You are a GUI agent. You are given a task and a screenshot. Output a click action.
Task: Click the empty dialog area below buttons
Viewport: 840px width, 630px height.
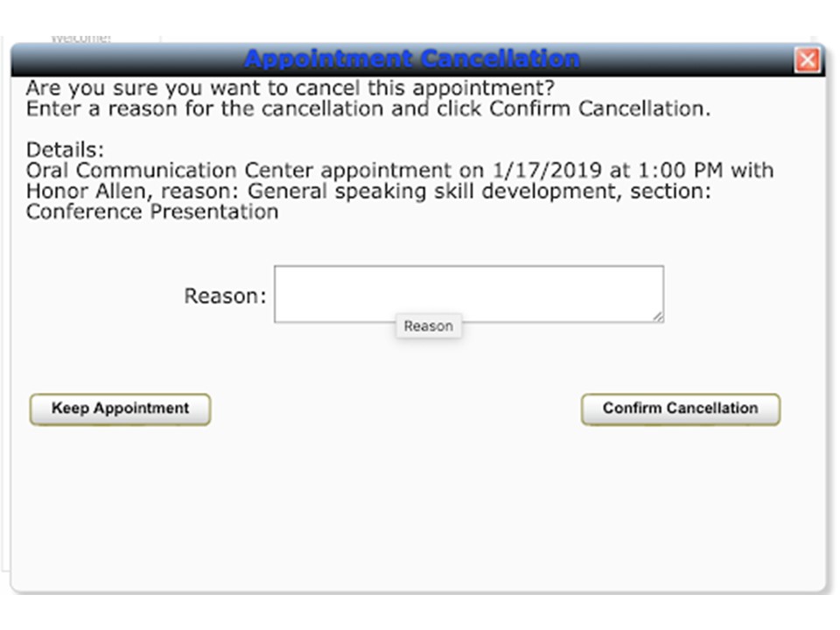click(418, 509)
